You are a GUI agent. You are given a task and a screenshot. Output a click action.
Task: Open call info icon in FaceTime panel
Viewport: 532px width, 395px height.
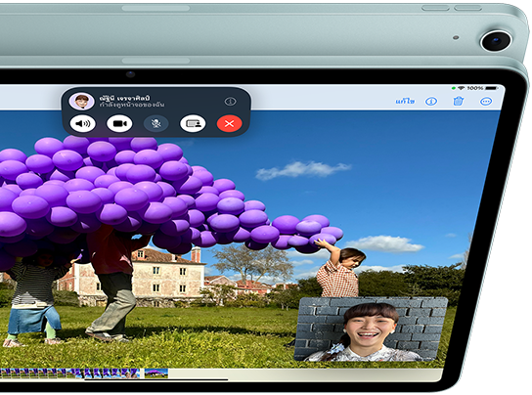tap(231, 101)
